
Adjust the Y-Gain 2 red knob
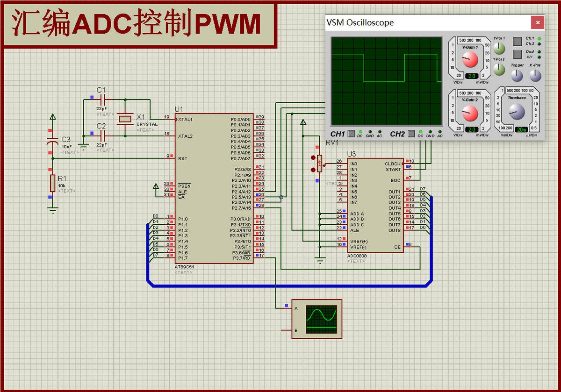pyautogui.click(x=469, y=113)
